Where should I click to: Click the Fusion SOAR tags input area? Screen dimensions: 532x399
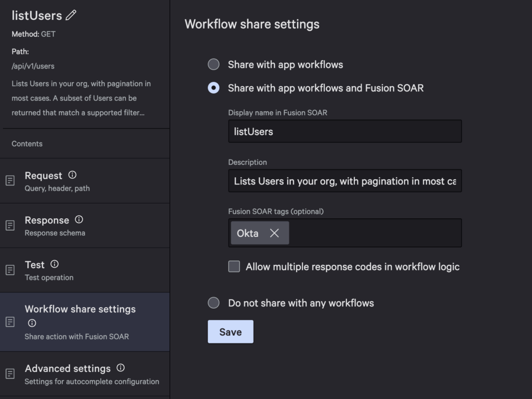click(x=374, y=233)
